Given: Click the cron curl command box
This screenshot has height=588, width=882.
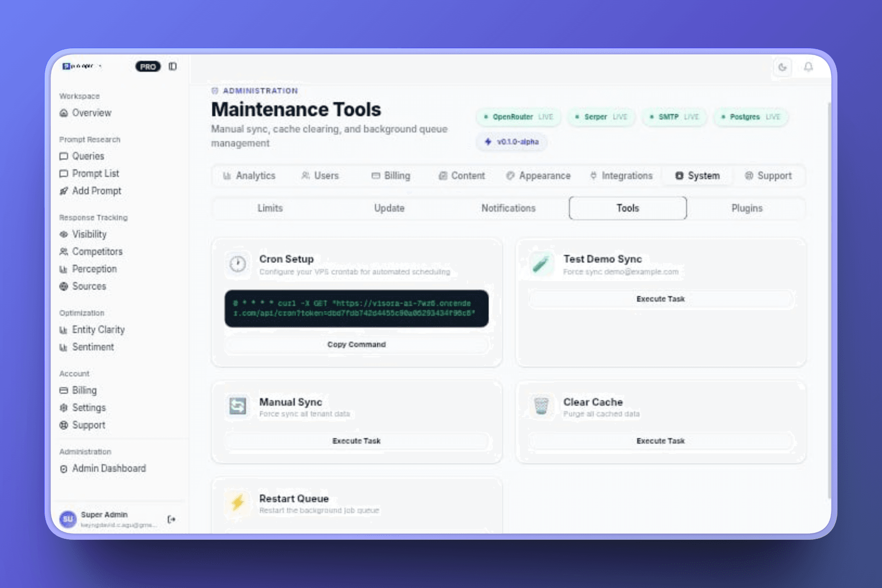Looking at the screenshot, I should click(356, 308).
